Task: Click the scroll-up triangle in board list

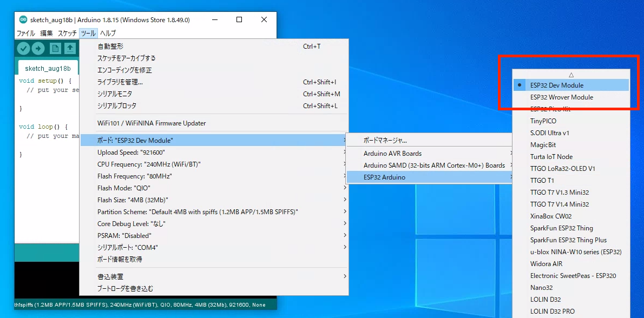Action: [571, 75]
